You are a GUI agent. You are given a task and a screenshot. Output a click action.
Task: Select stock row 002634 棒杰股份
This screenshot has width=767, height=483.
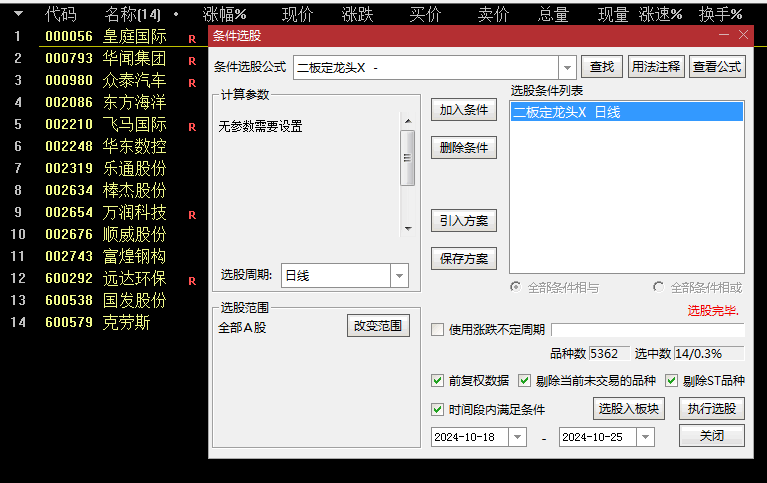(105, 190)
